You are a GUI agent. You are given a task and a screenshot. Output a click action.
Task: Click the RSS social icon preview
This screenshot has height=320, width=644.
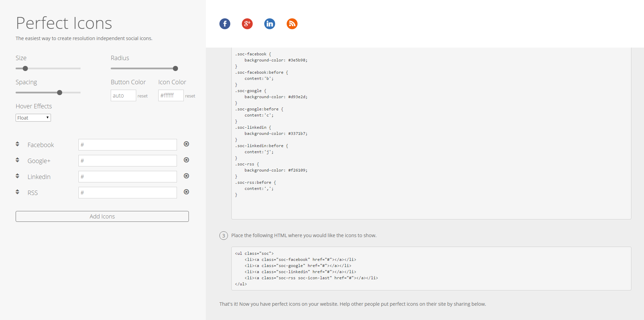tap(292, 24)
